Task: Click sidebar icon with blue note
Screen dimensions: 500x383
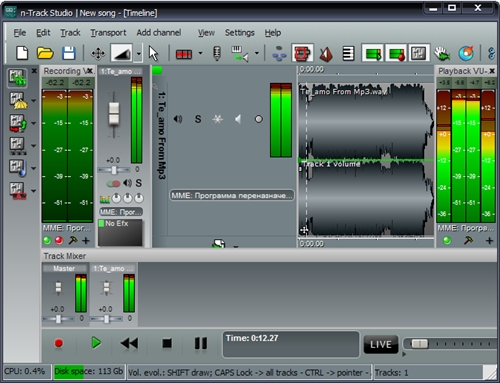Action: click(x=18, y=168)
